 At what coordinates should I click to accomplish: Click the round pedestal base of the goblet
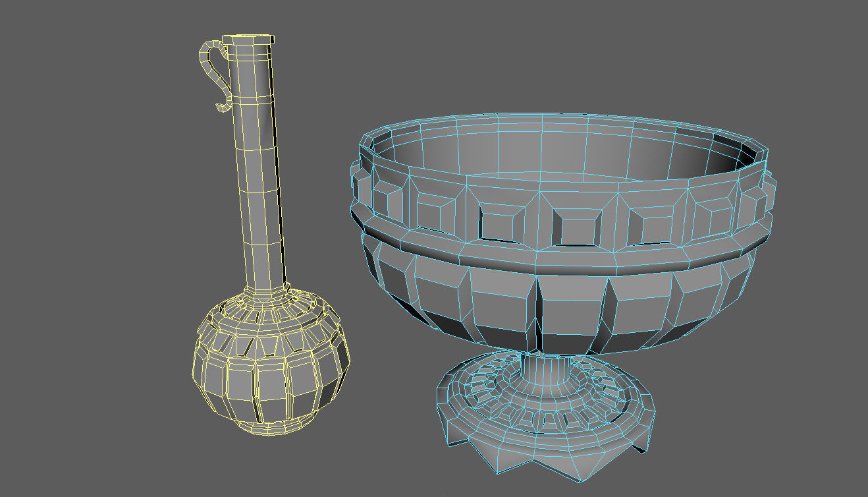[547, 417]
